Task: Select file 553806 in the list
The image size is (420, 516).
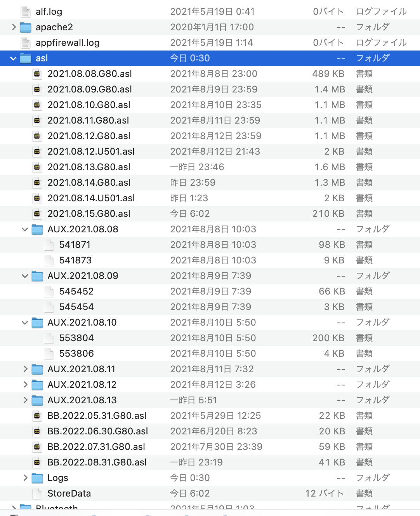Action: (x=76, y=354)
